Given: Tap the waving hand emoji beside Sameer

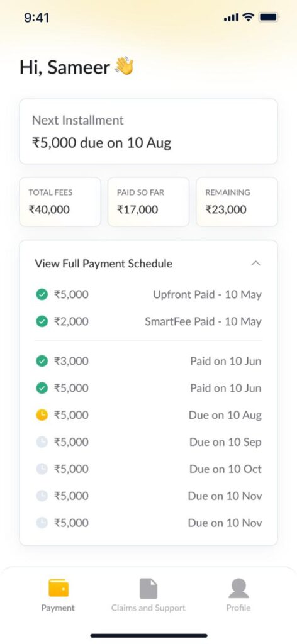Looking at the screenshot, I should pyautogui.click(x=124, y=67).
